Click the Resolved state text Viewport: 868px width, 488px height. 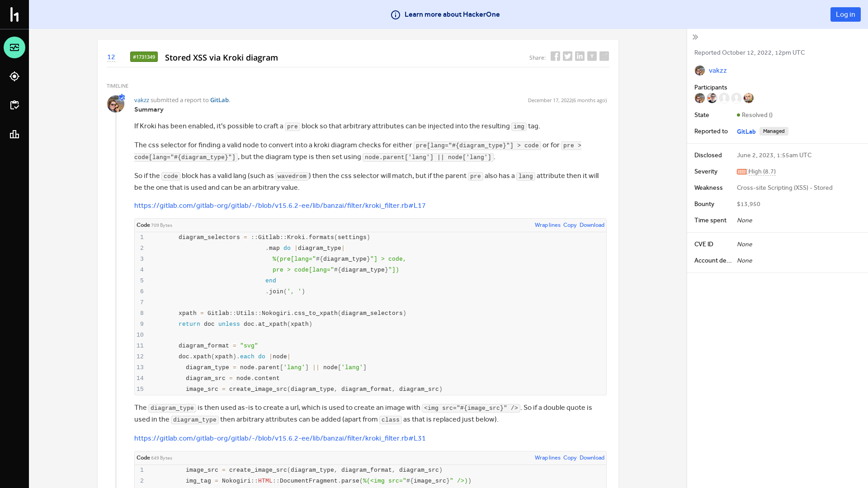(x=757, y=115)
